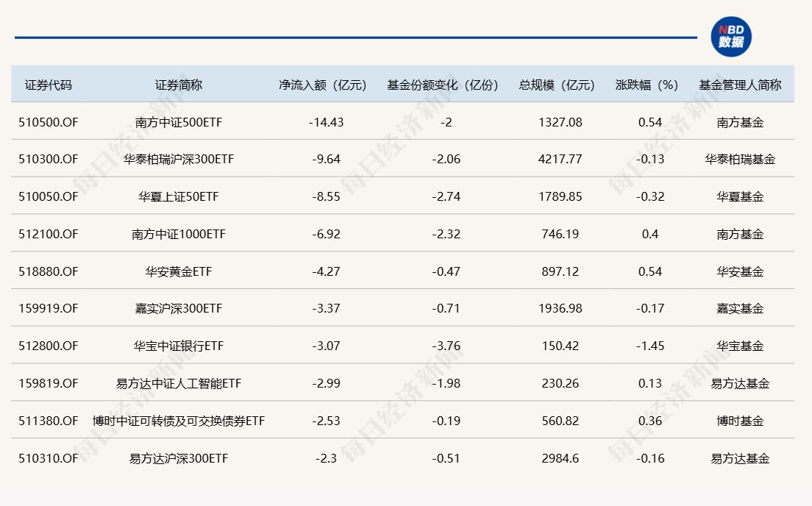This screenshot has width=812, height=506.
Task: Click the 证券代码 column header
Action: pos(49,85)
